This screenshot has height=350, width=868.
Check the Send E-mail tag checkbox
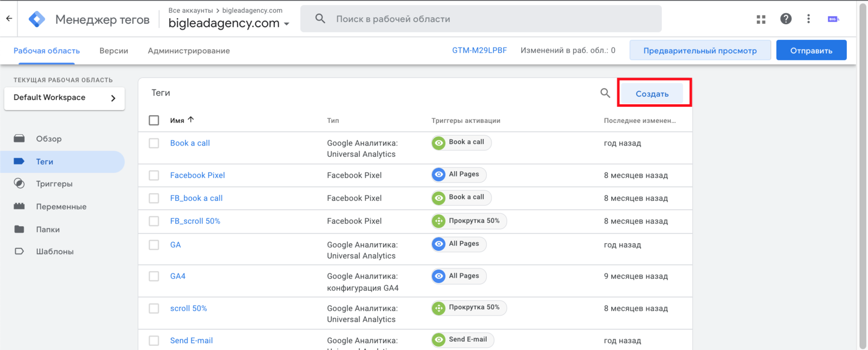(154, 341)
